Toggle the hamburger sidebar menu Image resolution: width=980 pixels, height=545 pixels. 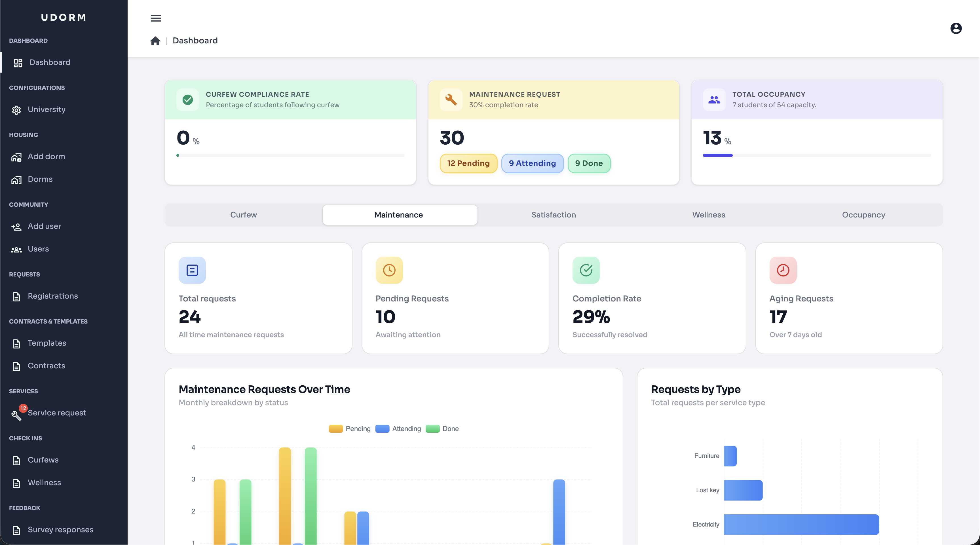[x=156, y=18]
